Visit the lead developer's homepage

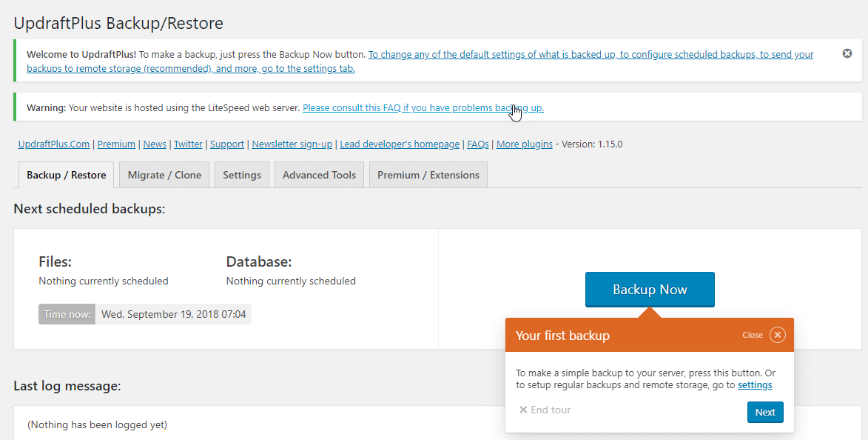[400, 144]
